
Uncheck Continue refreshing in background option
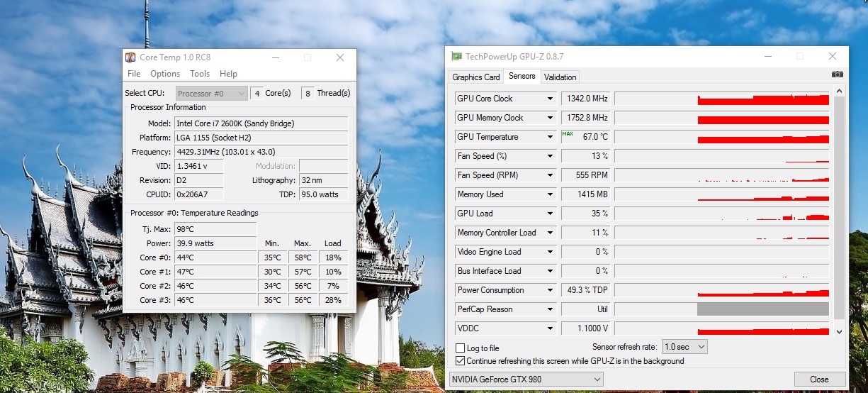coord(461,361)
